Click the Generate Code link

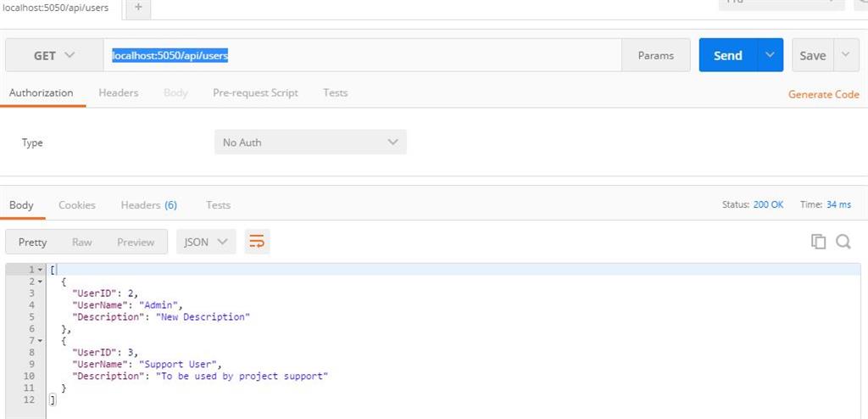[x=823, y=94]
